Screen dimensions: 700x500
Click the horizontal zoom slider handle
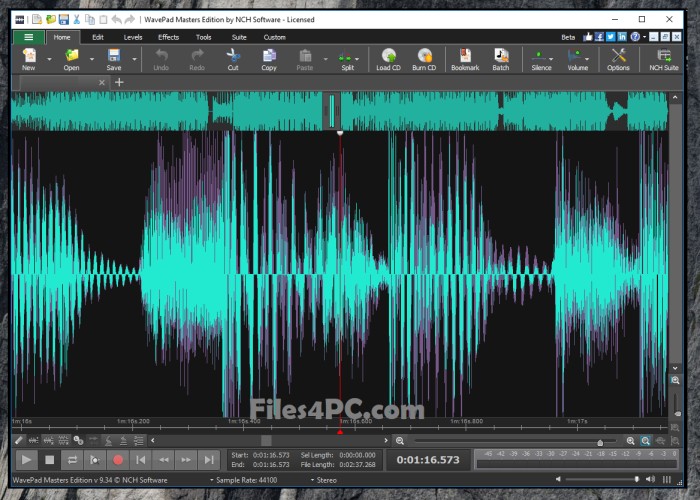point(600,442)
